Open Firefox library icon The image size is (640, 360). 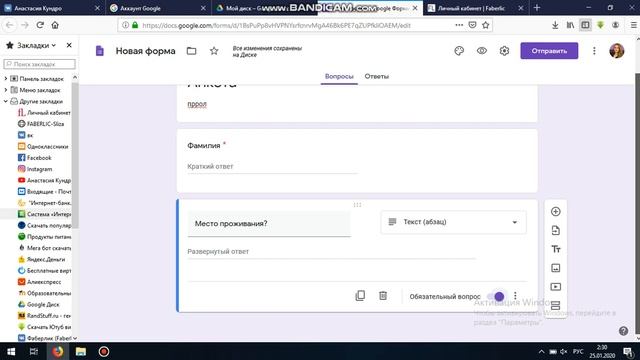point(570,25)
